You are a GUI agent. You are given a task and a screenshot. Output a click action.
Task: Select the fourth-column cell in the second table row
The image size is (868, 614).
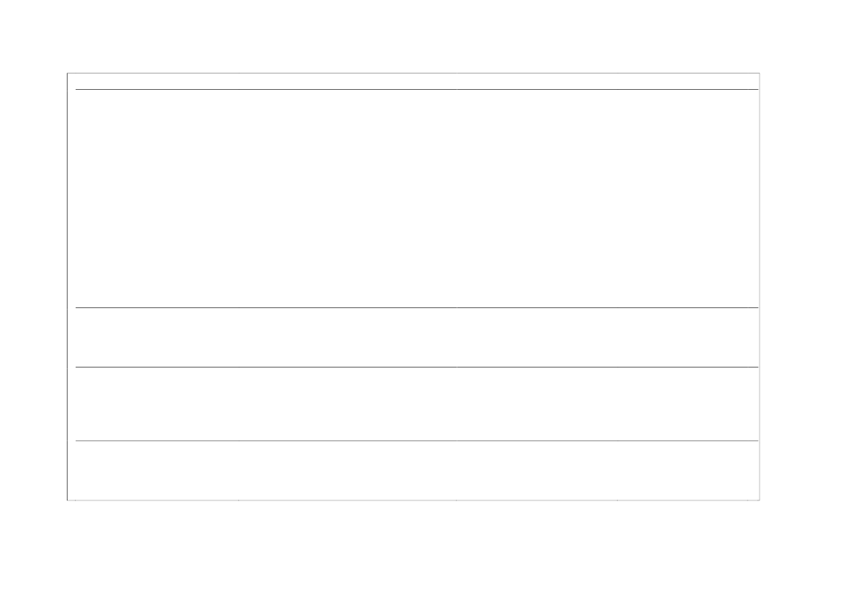[687, 337]
